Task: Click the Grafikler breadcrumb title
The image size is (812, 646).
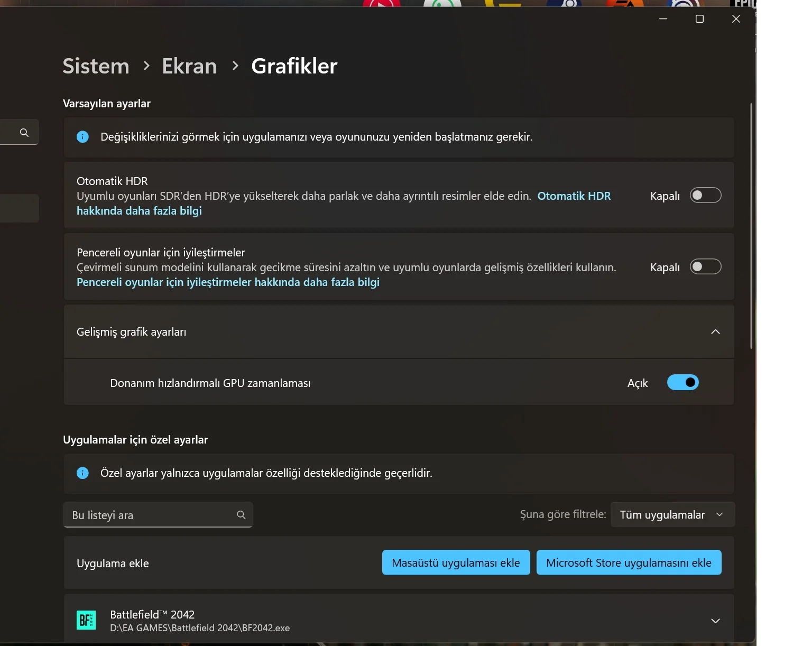Action: (x=294, y=66)
